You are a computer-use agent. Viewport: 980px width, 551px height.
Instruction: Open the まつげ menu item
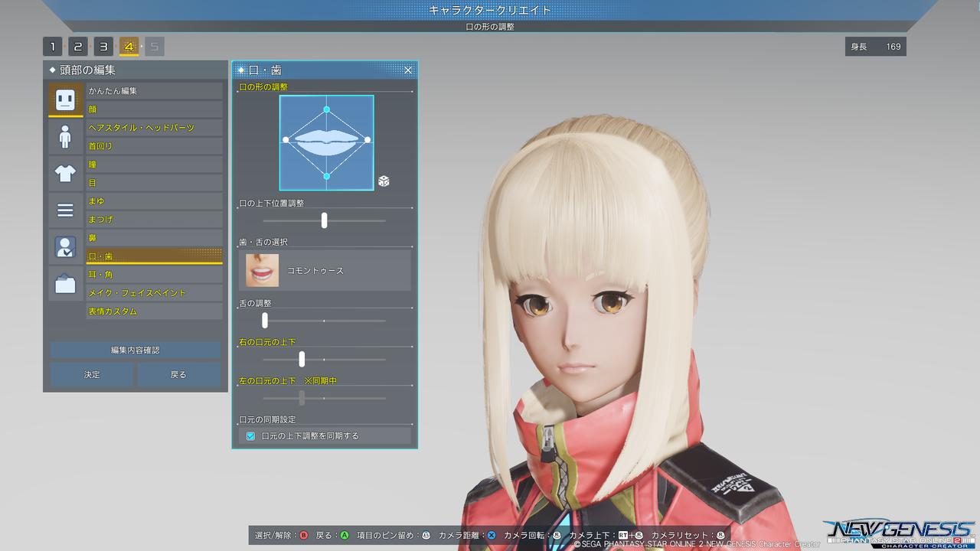pos(154,220)
